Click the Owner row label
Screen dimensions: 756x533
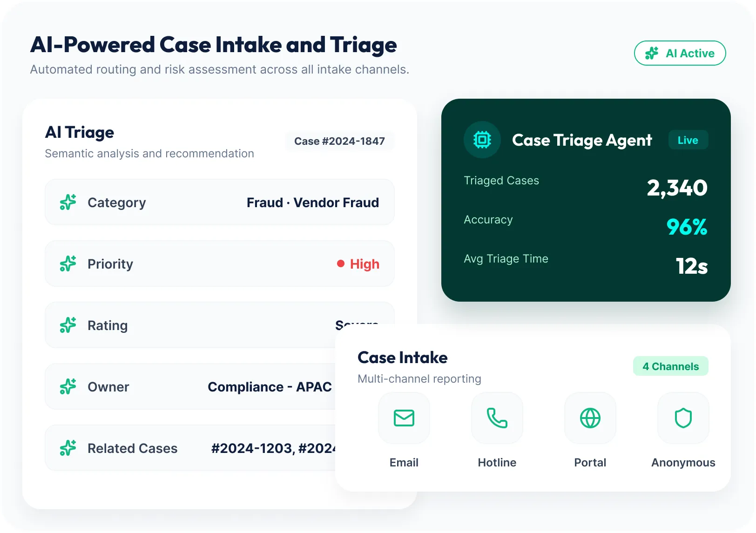(x=108, y=387)
